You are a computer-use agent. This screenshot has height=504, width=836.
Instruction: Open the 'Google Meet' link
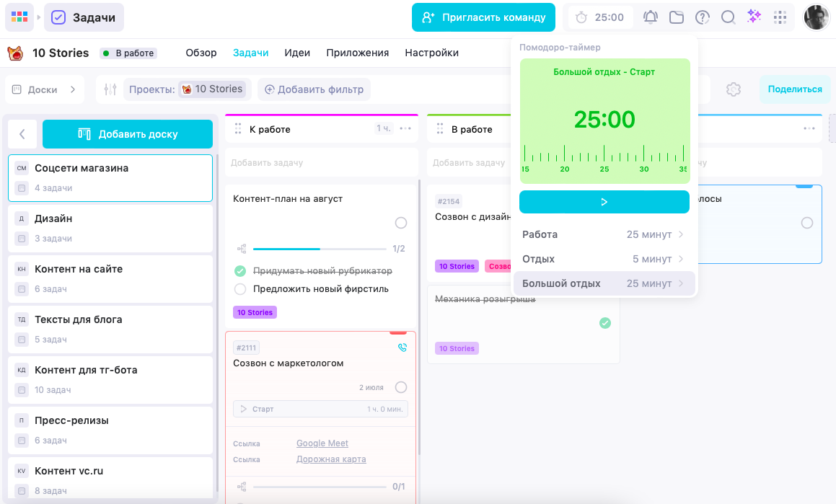tap(322, 443)
